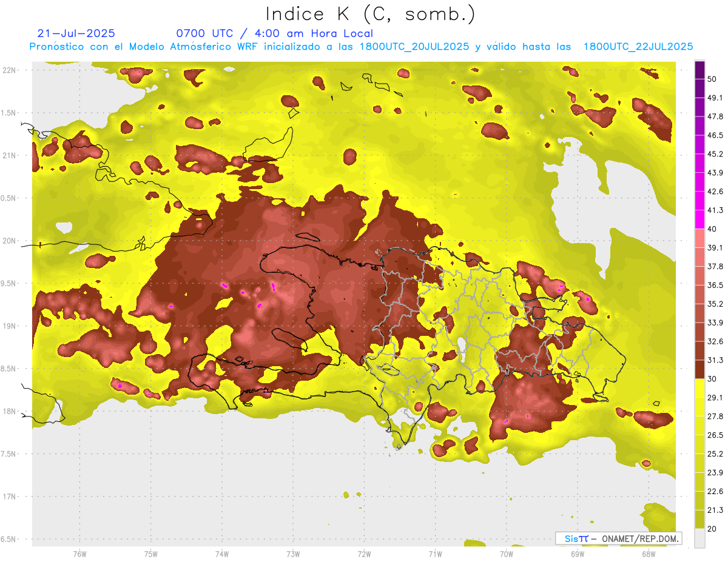Click the colorbar value 41.3
Viewport: 728px width, 562px height.
click(715, 210)
